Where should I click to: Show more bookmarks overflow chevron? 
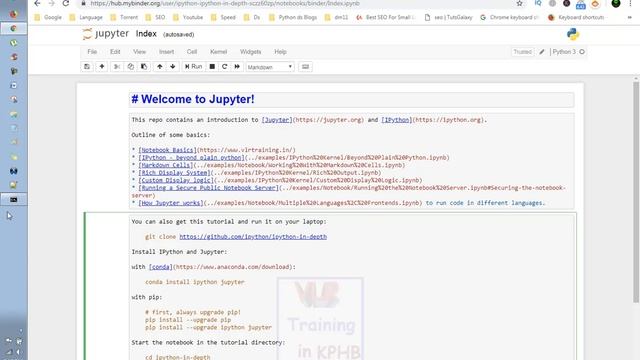click(x=630, y=18)
